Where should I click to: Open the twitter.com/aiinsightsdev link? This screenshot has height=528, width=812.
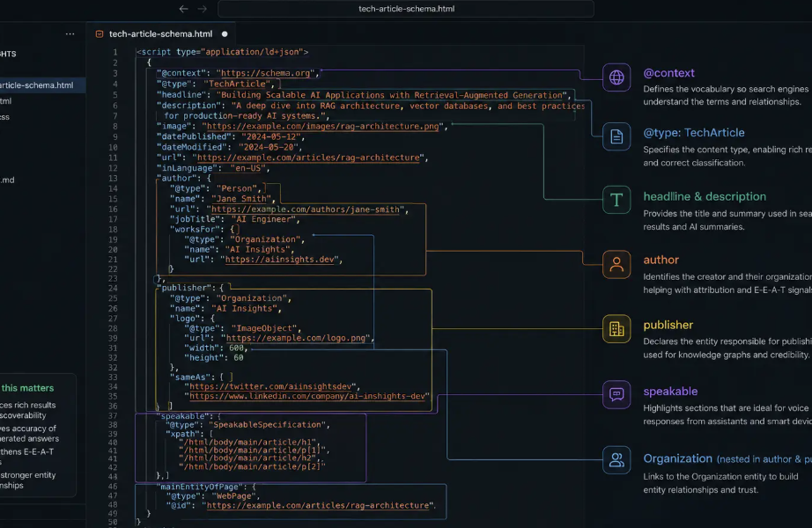[x=270, y=386]
